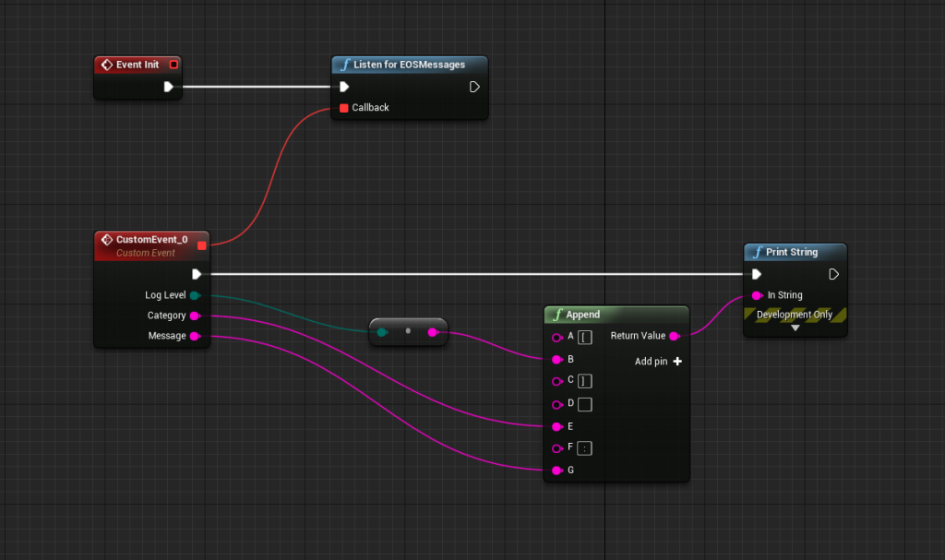Expand the Print String advanced options arrow
The image size is (945, 560).
coord(795,328)
